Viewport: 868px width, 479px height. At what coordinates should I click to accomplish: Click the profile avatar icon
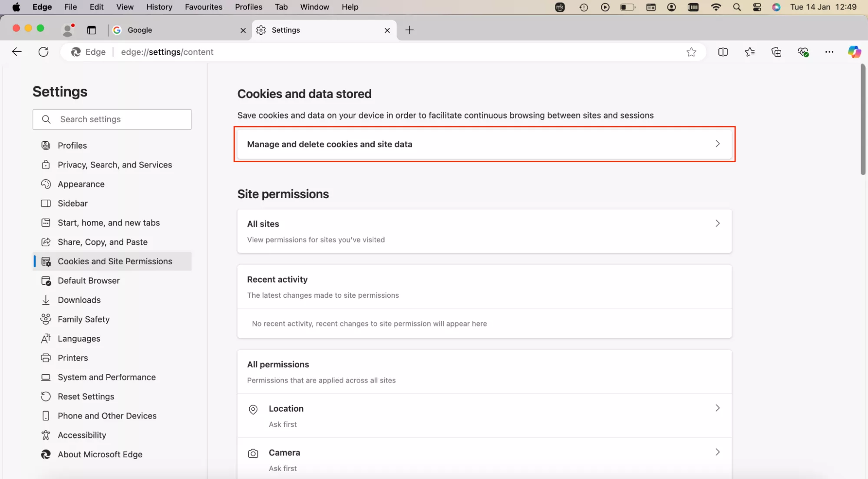[x=68, y=30]
